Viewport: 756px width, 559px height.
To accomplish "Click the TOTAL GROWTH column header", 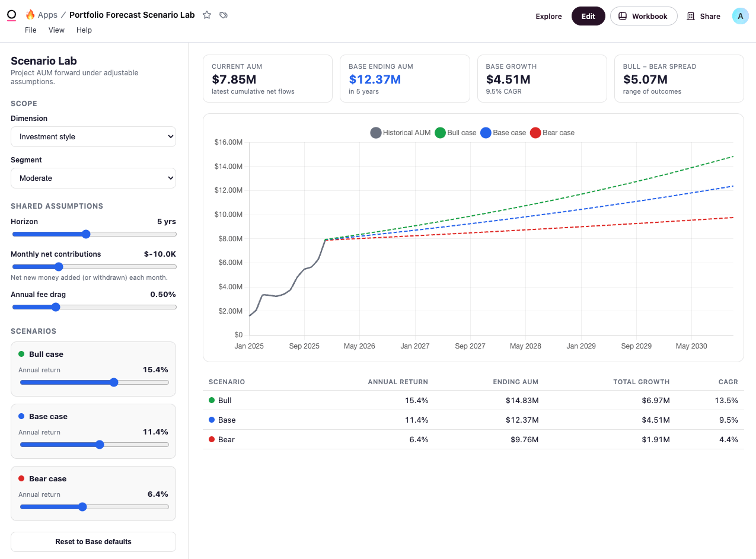I will [x=642, y=382].
